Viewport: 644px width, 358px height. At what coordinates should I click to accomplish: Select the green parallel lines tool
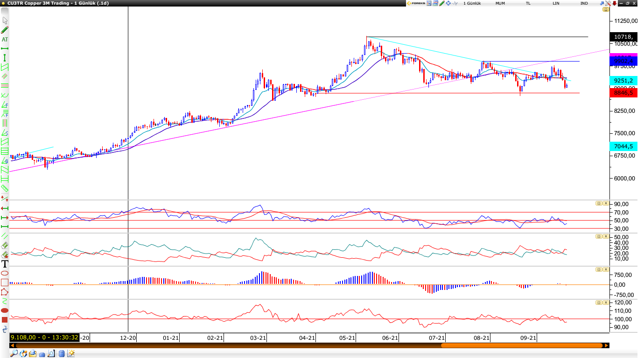(5, 236)
